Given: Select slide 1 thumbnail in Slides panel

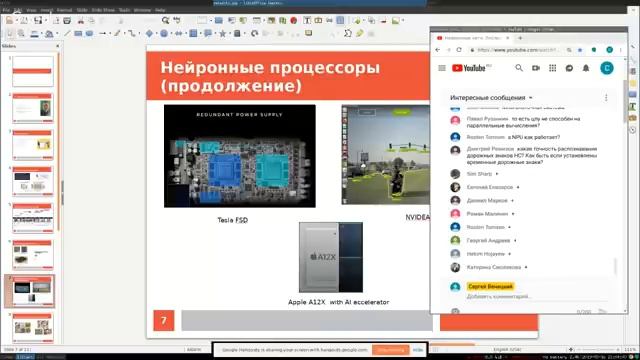Looking at the screenshot, I should [x=33, y=71].
